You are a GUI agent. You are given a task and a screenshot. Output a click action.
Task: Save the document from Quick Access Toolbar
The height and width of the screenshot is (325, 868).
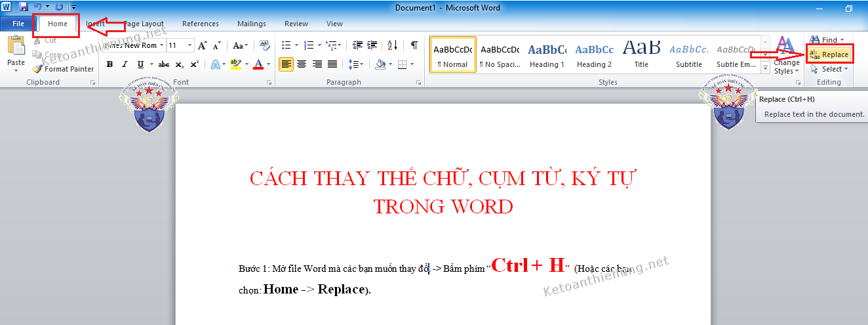coord(24,7)
